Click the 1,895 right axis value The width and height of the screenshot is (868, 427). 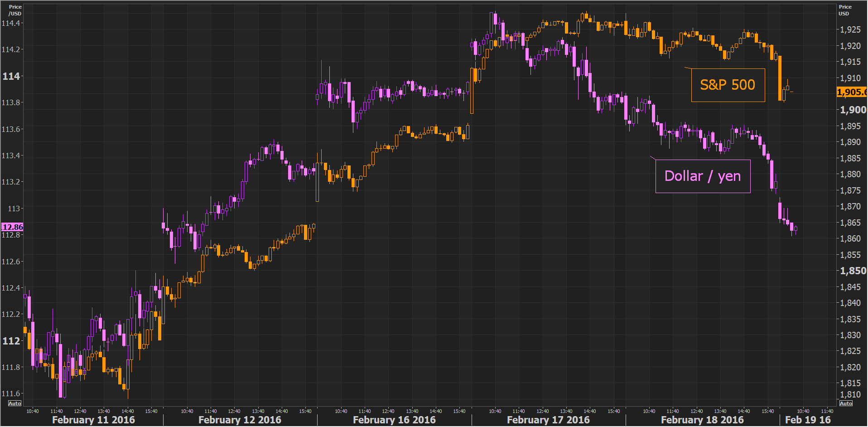point(850,126)
